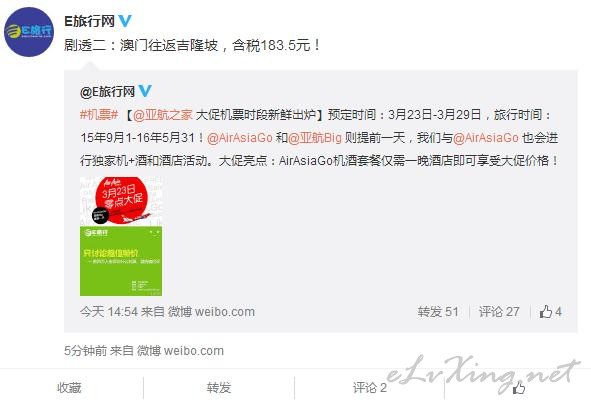Image resolution: width=591 pixels, height=407 pixels.
Task: Open the @亚航之家 mention
Action: click(x=163, y=115)
